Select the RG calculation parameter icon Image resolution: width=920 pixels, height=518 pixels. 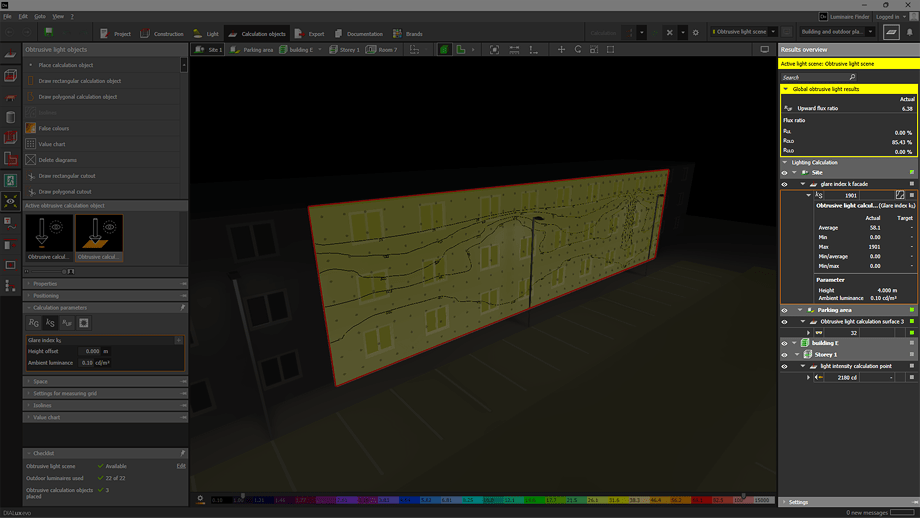(34, 323)
